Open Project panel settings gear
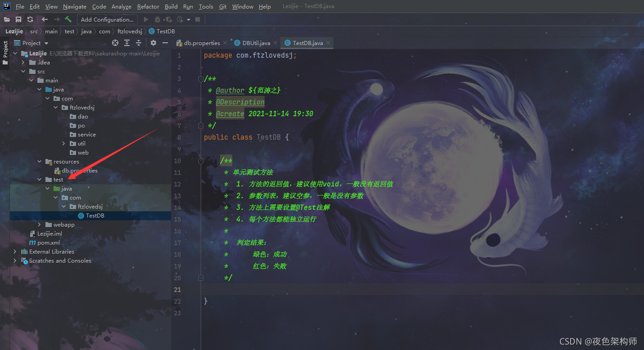This screenshot has width=644, height=350. click(153, 43)
